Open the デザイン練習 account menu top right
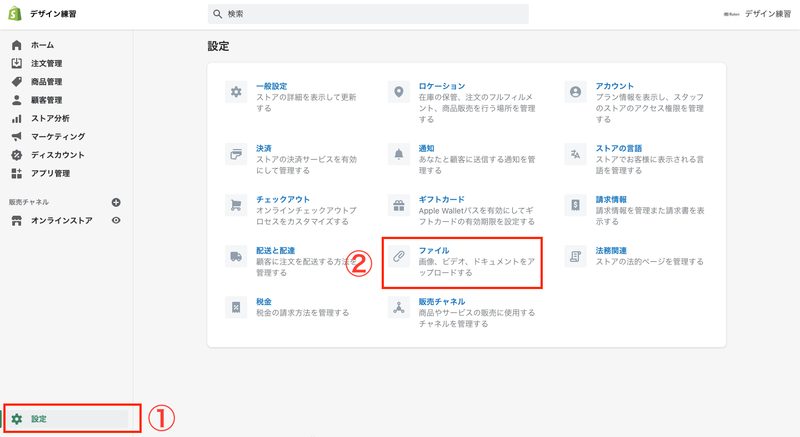Screen dimensions: 800x437 click(757, 14)
